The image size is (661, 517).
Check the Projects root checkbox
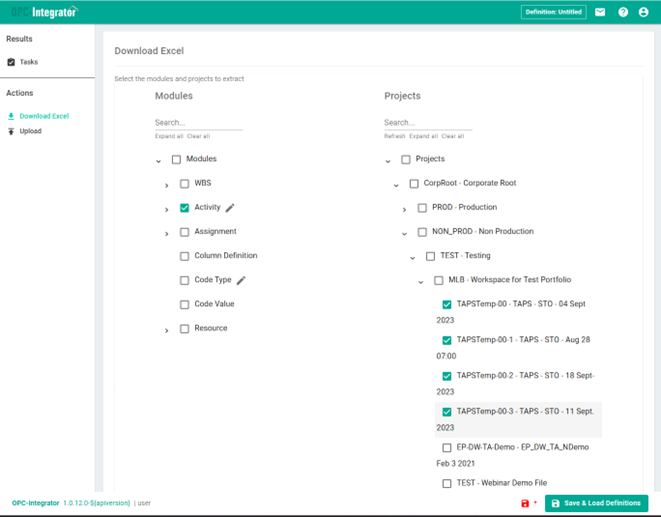406,159
